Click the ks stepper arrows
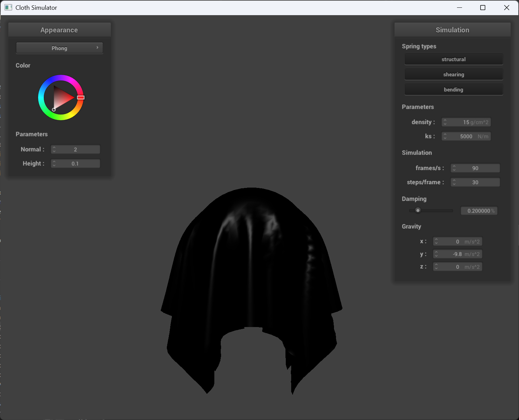519x420 pixels. (x=445, y=136)
